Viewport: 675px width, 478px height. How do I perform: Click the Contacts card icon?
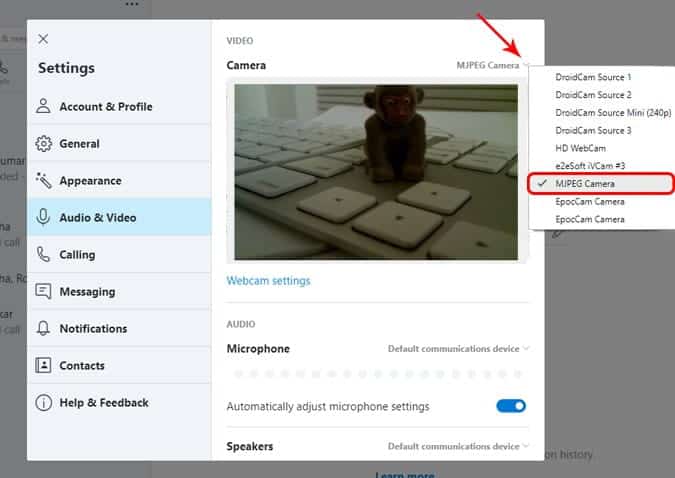pyautogui.click(x=43, y=365)
